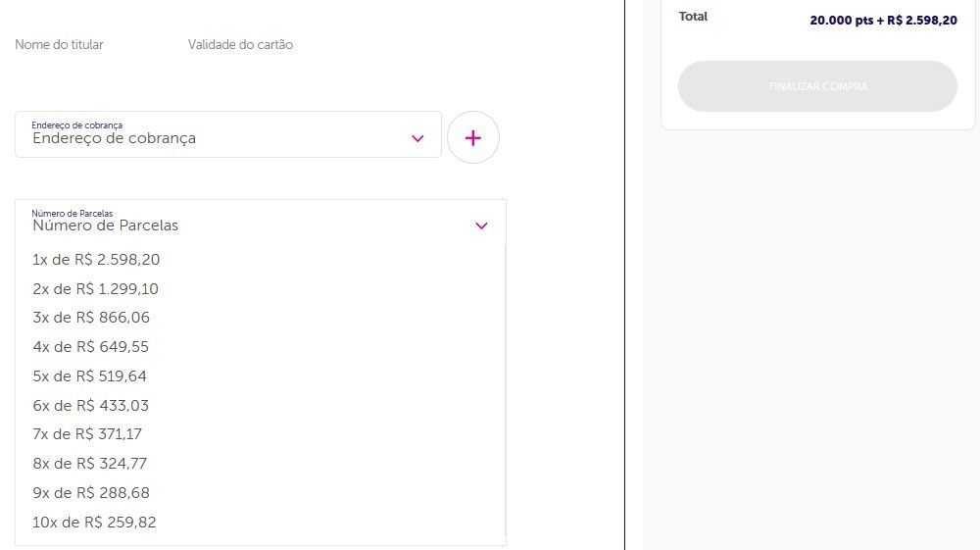The width and height of the screenshot is (980, 550).
Task: Choose 9x de R$ 288,68 installment
Action: click(260, 492)
